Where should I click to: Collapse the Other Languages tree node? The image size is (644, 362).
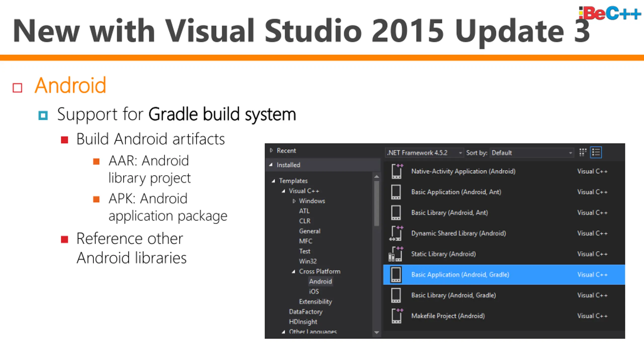coord(284,332)
